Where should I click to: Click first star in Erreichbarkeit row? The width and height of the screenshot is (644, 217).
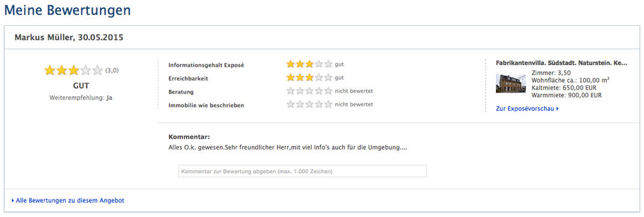(291, 78)
